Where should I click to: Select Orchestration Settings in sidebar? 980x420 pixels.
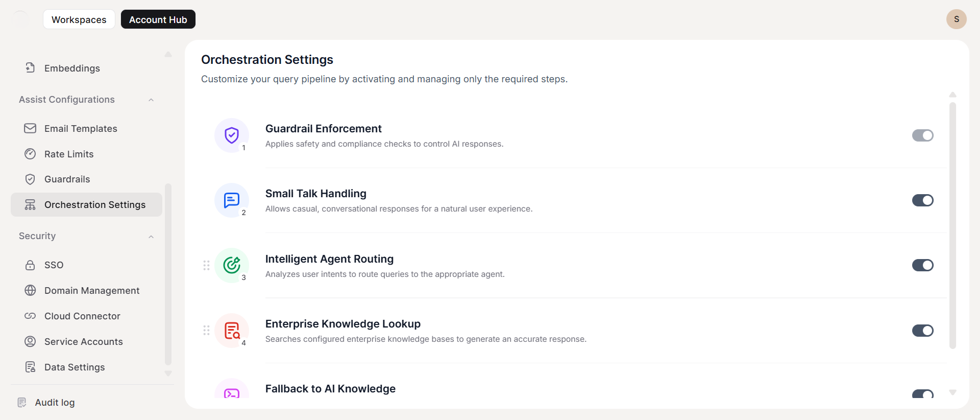(x=95, y=204)
